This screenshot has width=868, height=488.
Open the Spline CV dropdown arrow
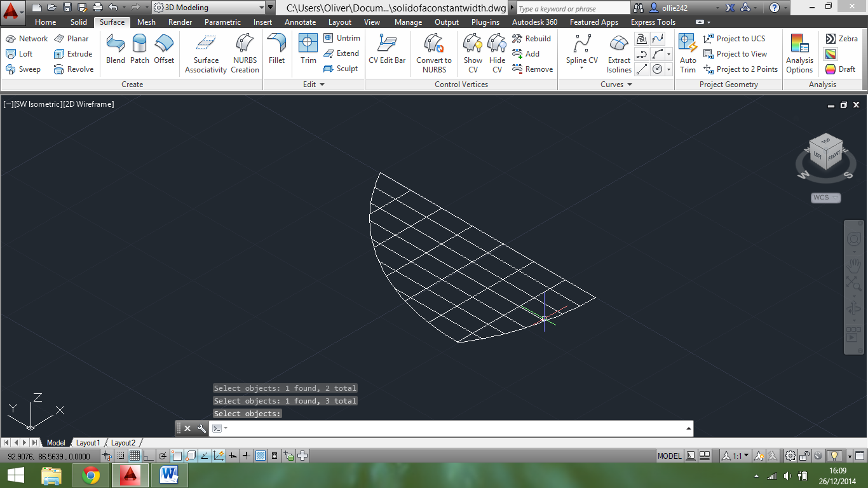pyautogui.click(x=581, y=68)
